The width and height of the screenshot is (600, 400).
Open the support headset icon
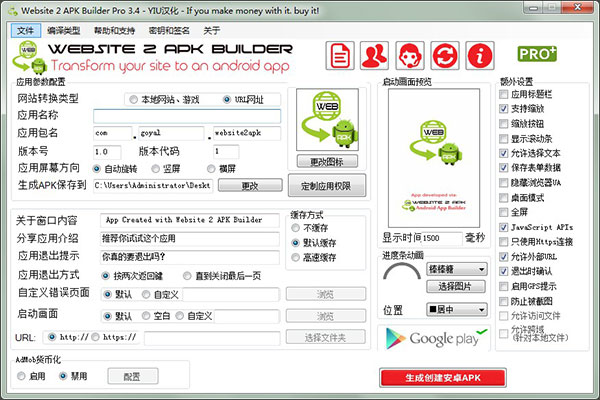coord(409,56)
